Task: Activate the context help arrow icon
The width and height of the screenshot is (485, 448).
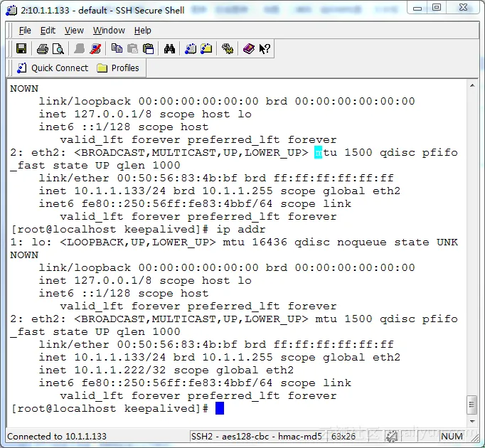Action: click(265, 48)
